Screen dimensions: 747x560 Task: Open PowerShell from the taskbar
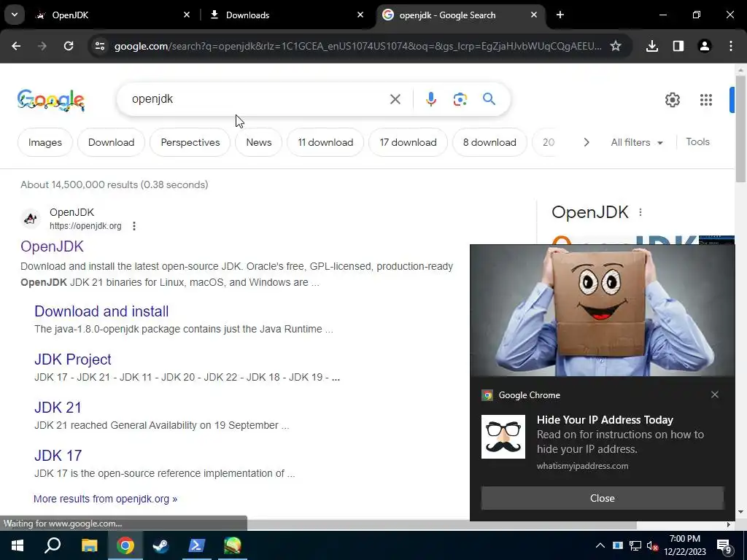click(197, 545)
